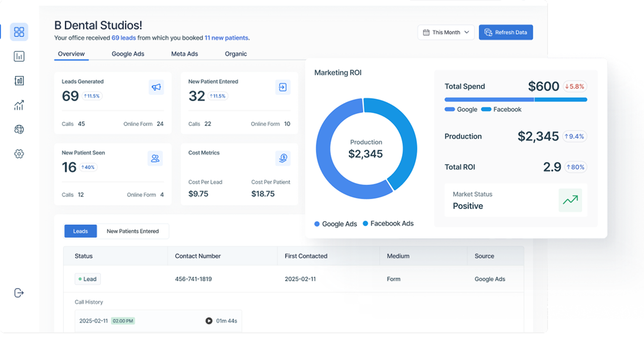Switch to the Google Ads tab
This screenshot has height=338, width=644.
tap(128, 54)
